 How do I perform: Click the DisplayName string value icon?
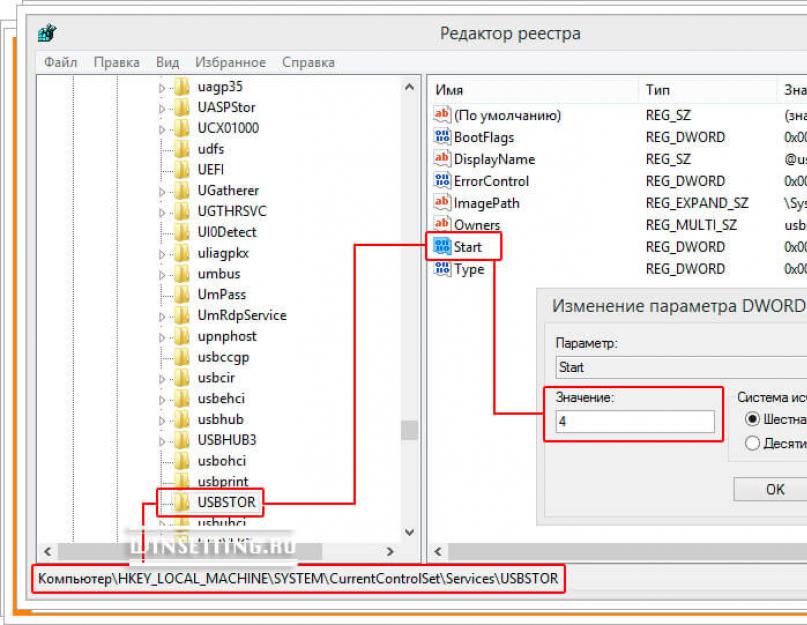point(442,159)
